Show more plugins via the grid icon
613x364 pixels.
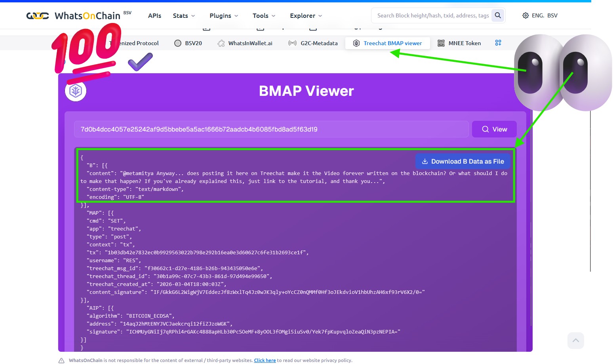498,43
